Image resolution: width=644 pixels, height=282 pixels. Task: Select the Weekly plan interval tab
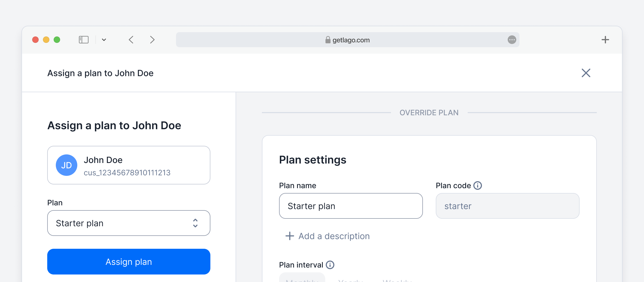397,279
